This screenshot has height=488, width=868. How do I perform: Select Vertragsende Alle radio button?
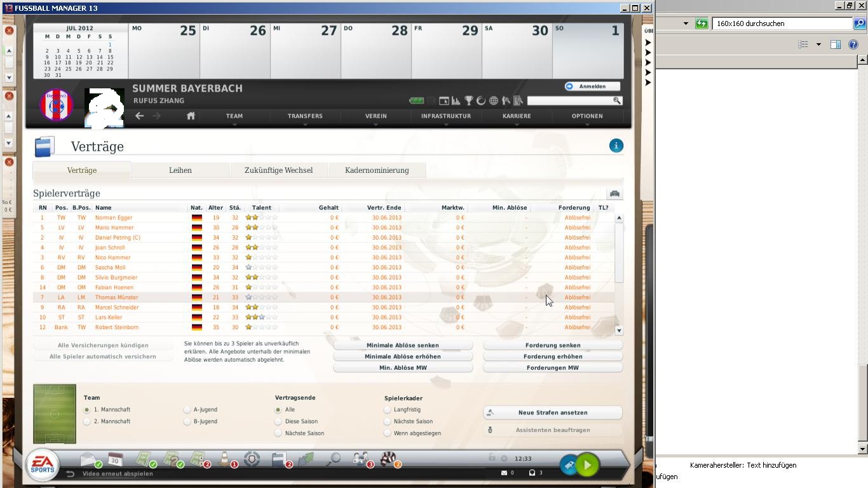[278, 410]
